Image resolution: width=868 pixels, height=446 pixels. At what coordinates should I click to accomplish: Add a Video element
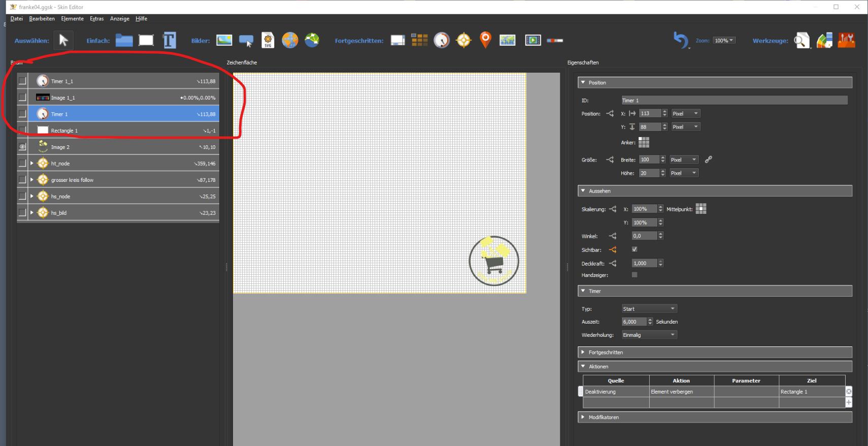533,40
